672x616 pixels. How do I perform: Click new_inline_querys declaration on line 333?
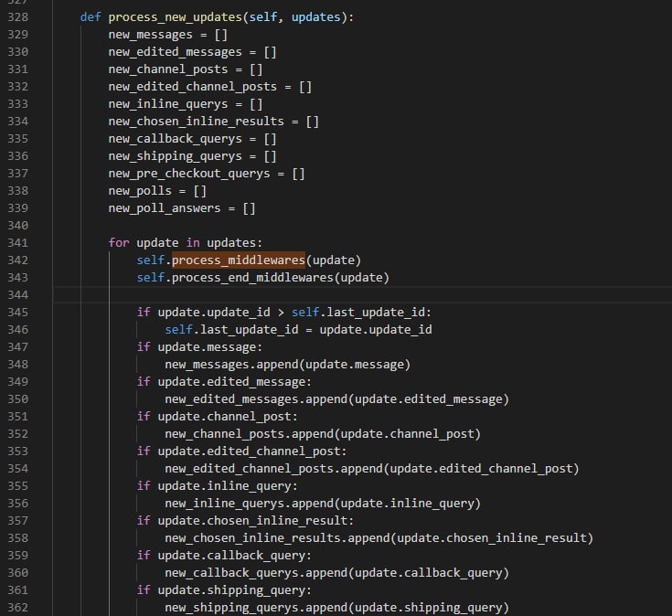(185, 104)
